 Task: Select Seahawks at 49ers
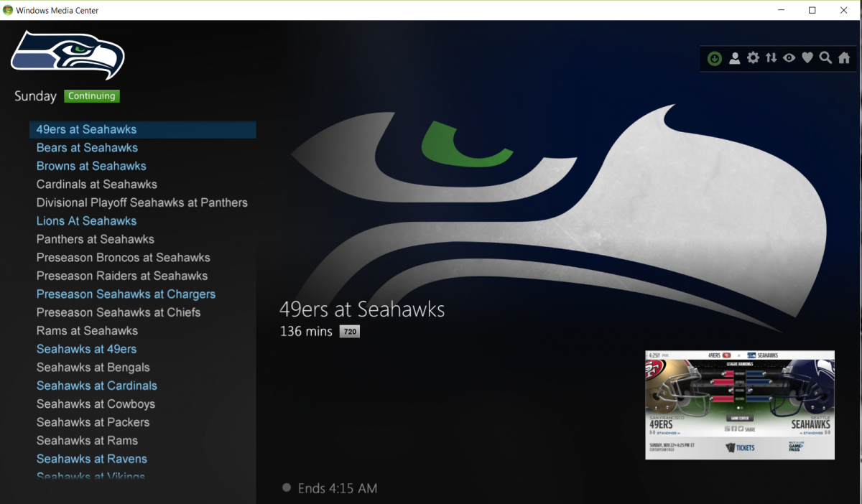click(x=86, y=349)
